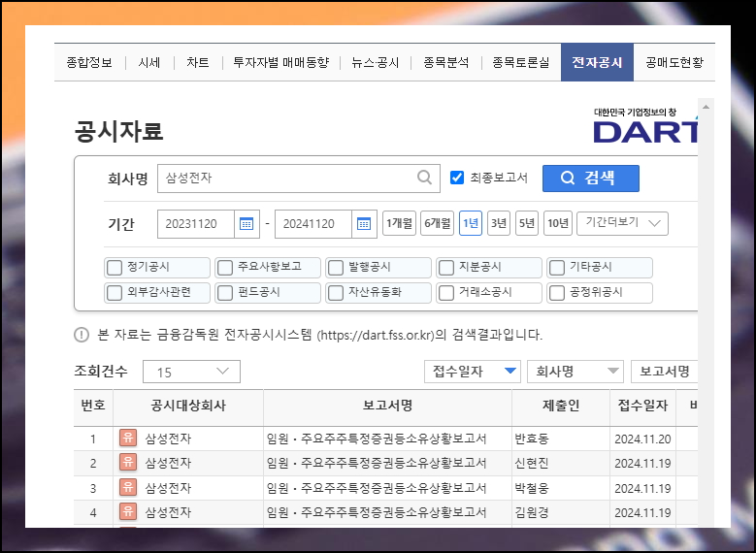Check the 공정위공시 checkbox

pos(557,293)
